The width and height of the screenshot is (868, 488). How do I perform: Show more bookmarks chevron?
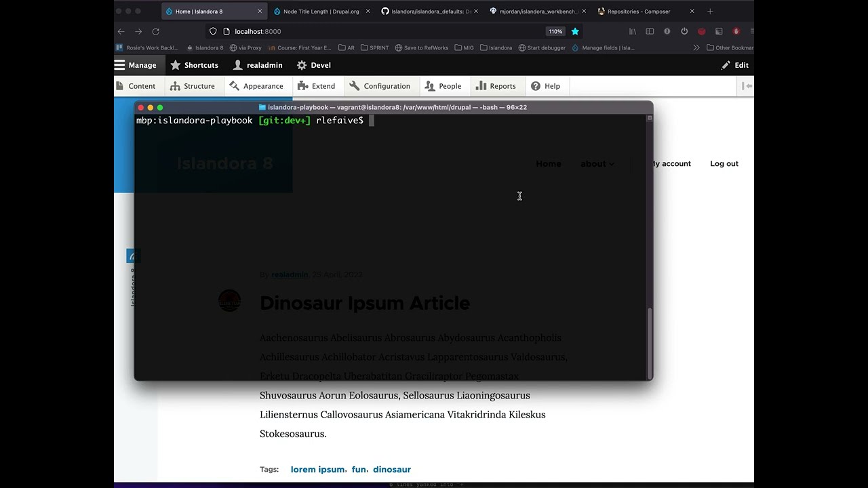point(696,48)
